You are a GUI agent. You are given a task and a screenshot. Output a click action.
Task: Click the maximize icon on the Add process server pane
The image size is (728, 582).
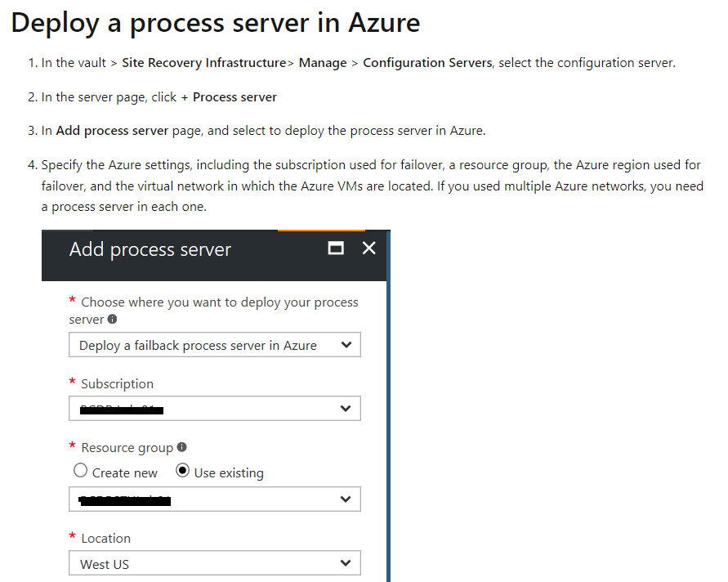[x=335, y=248]
